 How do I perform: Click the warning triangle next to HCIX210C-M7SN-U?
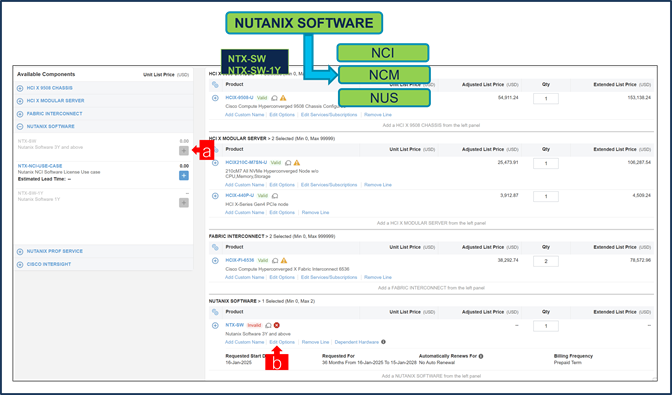(x=297, y=163)
